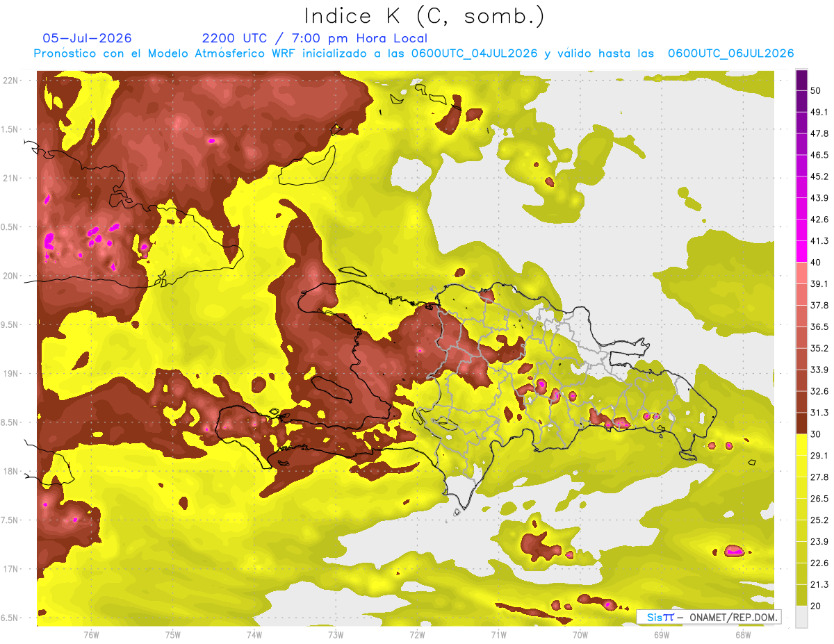The width and height of the screenshot is (834, 644).
Task: Click the 20N latitude label
Action: (10, 276)
